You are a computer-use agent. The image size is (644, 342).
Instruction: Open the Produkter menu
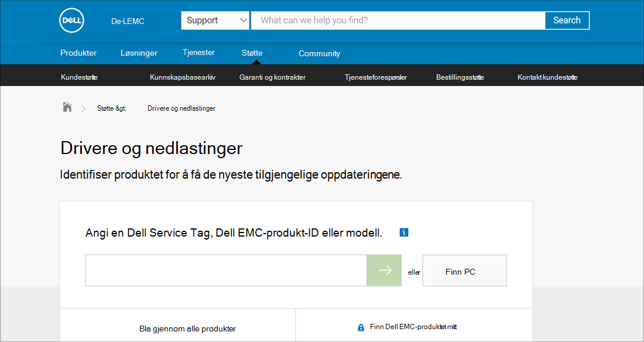click(78, 53)
